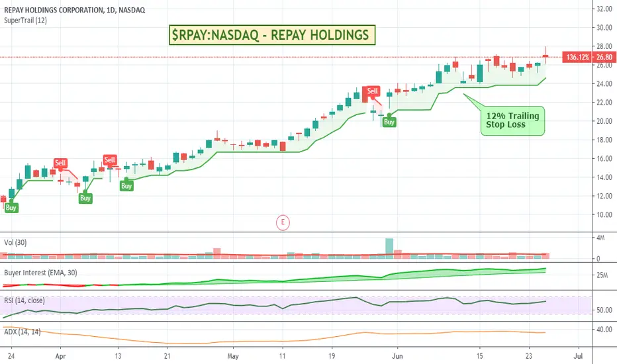
Task: Click the 'REPAY HOLDINGS CORPORATION, 1D, NASDAQ' legend title
Action: click(x=74, y=10)
